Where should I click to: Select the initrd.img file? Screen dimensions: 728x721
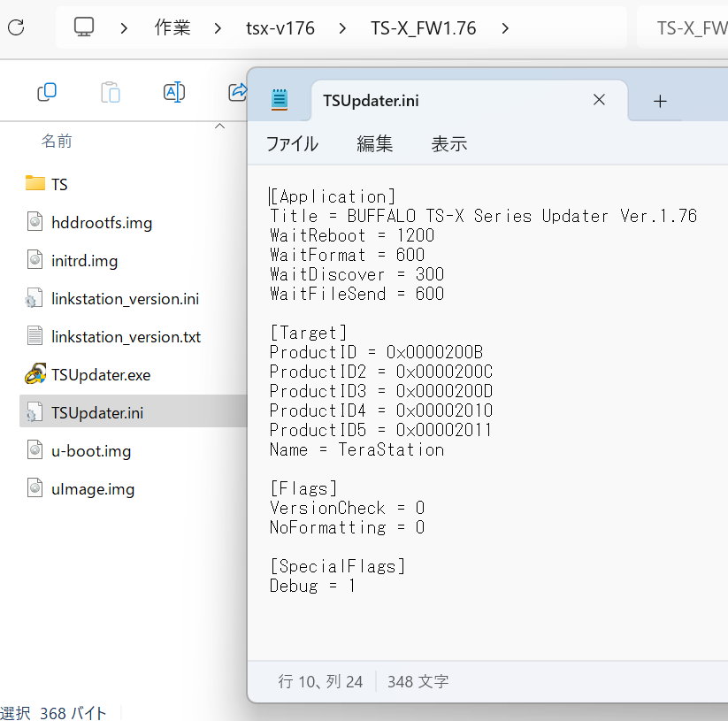point(85,261)
